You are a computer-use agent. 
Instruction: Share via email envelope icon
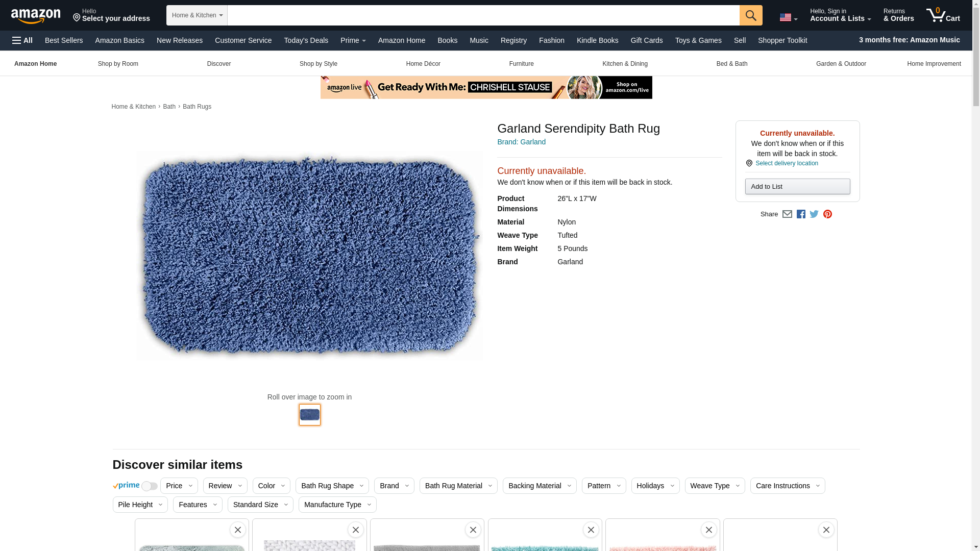click(787, 214)
